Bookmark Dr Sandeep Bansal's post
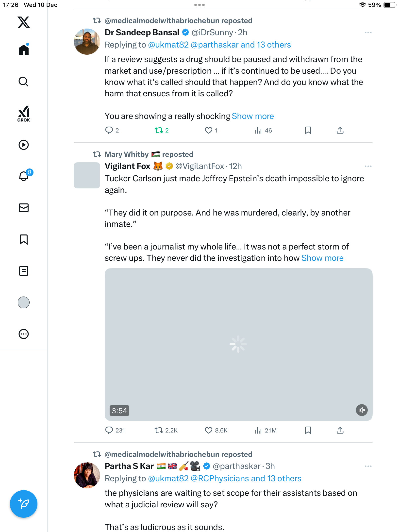Screen dimensions: 399x532 pyautogui.click(x=308, y=130)
